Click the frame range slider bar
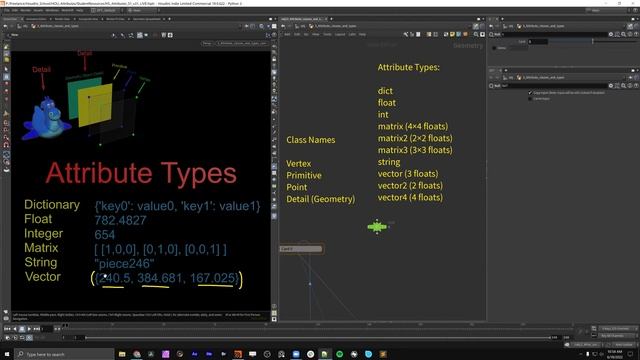The width and height of the screenshot is (640, 360). click(x=317, y=338)
